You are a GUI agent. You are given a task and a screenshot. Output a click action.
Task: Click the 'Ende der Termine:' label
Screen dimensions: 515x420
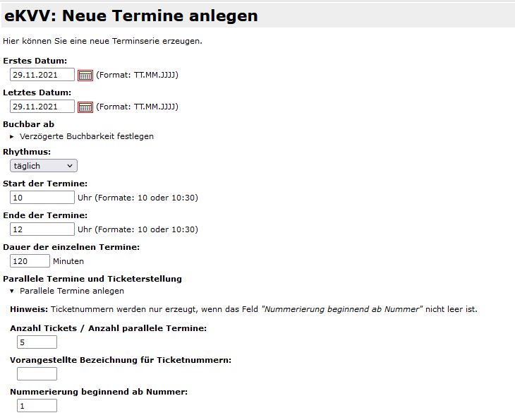click(45, 215)
